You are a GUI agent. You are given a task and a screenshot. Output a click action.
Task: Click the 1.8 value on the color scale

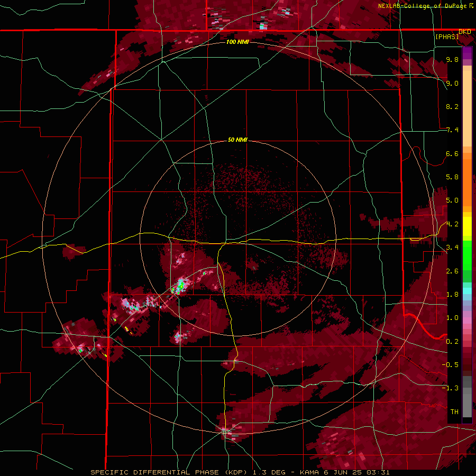(x=452, y=295)
